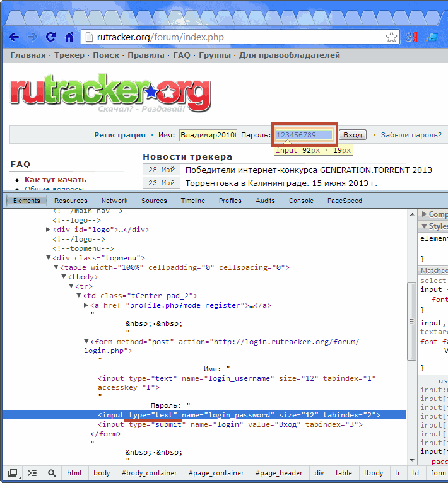This screenshot has width=448, height=483.
Task: Click the Регистрация link
Action: click(x=120, y=135)
